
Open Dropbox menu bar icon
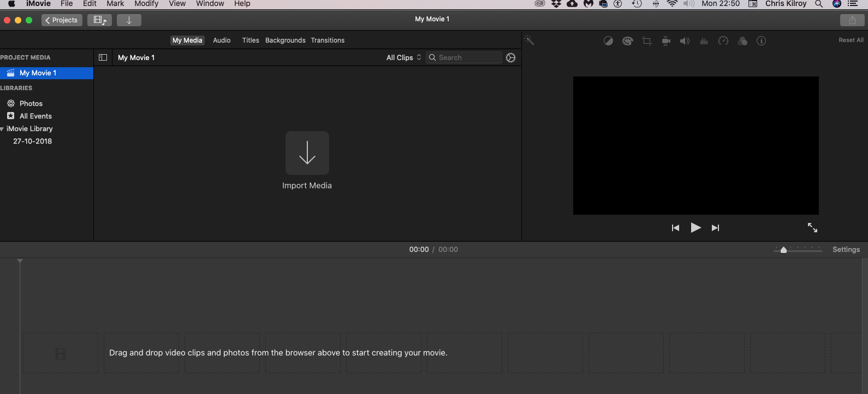(556, 4)
